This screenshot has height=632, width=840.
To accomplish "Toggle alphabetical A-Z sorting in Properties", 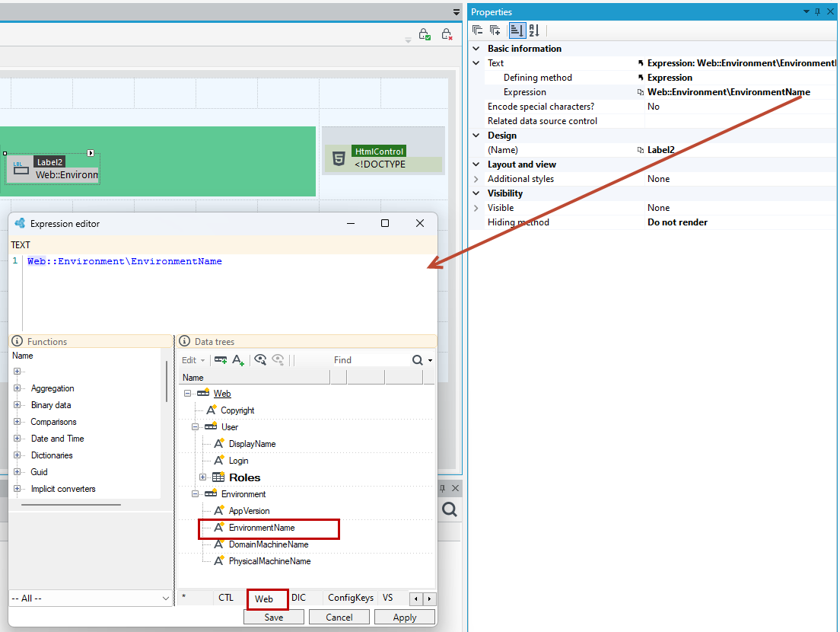I will (534, 30).
